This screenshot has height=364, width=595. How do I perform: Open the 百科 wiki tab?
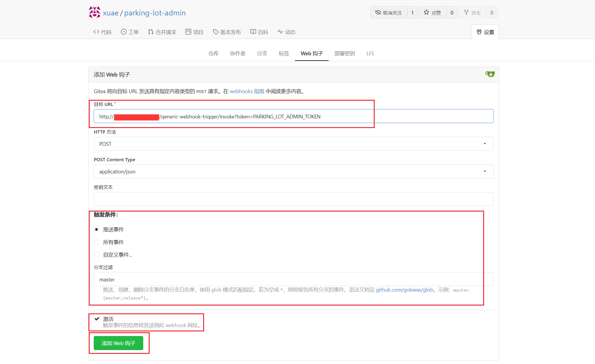(259, 32)
